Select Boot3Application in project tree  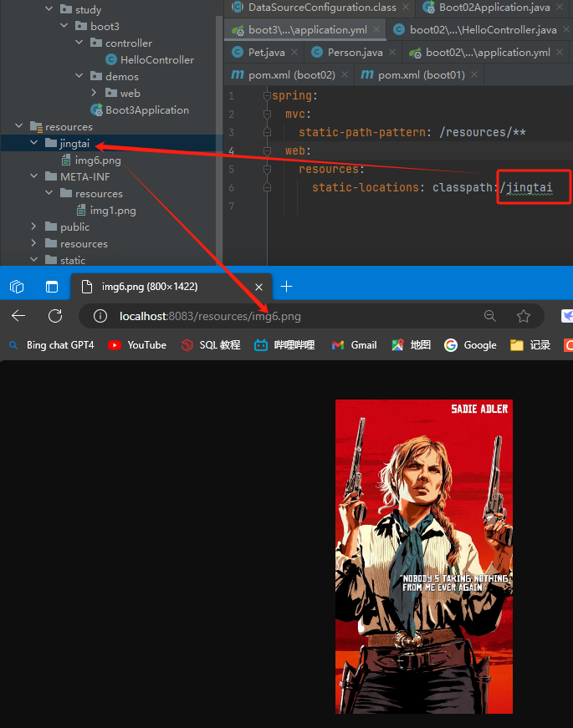[147, 109]
